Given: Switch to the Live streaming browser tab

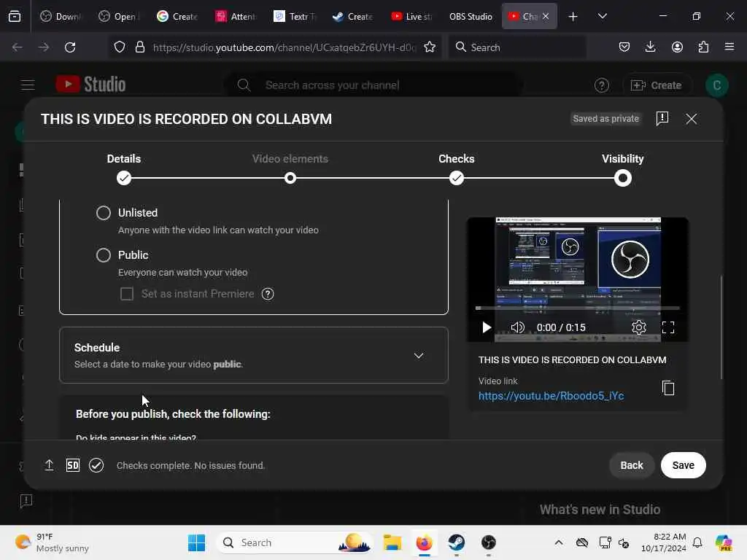Looking at the screenshot, I should (x=411, y=16).
